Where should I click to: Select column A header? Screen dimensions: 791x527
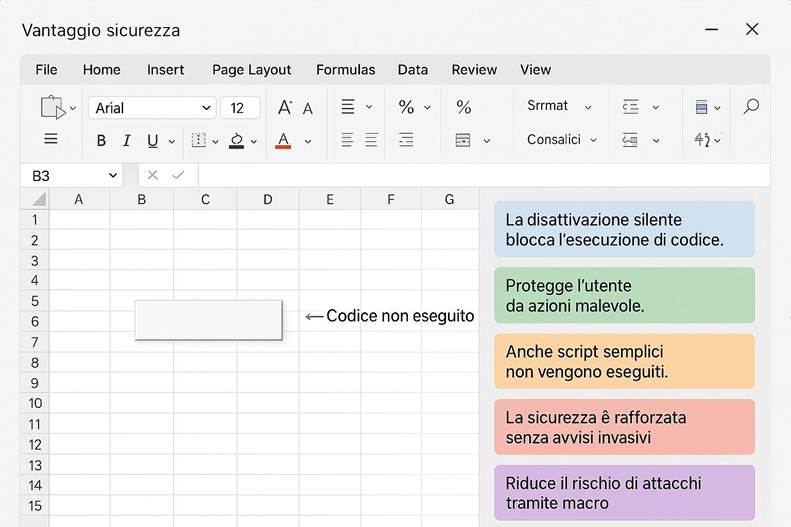[79, 200]
